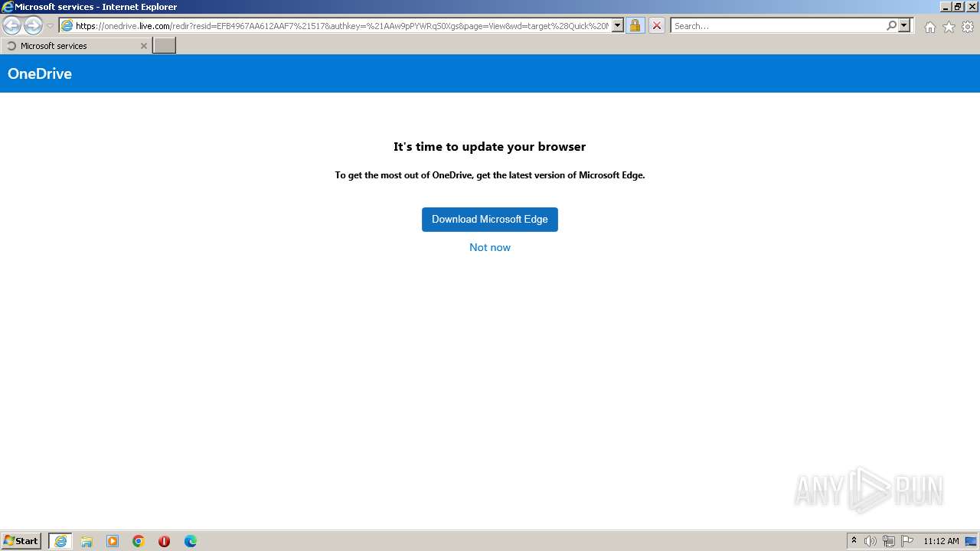This screenshot has height=551, width=980.
Task: Open Favorites with the star icon
Action: 949,27
